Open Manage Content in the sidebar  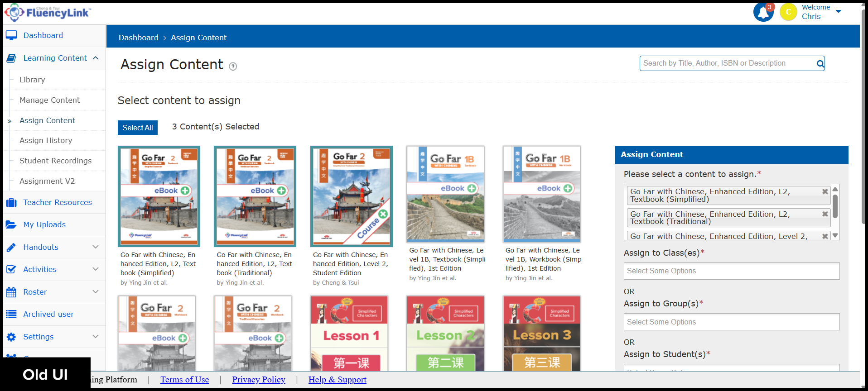49,100
